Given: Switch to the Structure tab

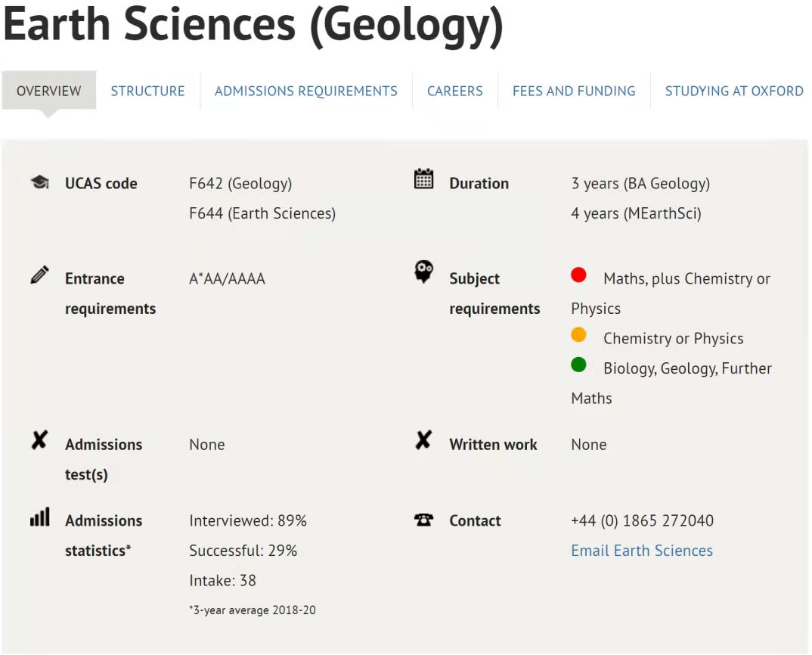Looking at the screenshot, I should coord(147,91).
